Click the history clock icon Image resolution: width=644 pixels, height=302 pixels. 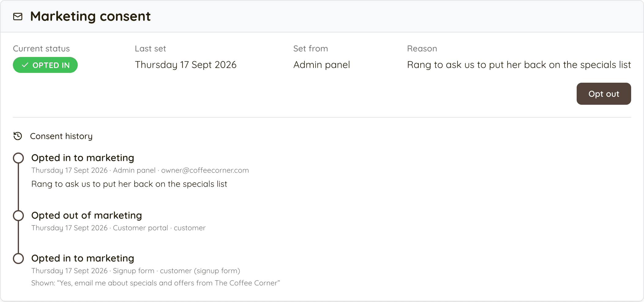[x=18, y=136]
